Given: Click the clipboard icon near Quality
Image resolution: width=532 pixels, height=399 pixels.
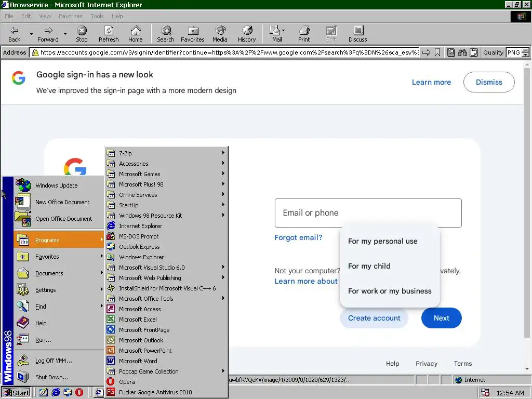Looking at the screenshot, I should 474,52.
